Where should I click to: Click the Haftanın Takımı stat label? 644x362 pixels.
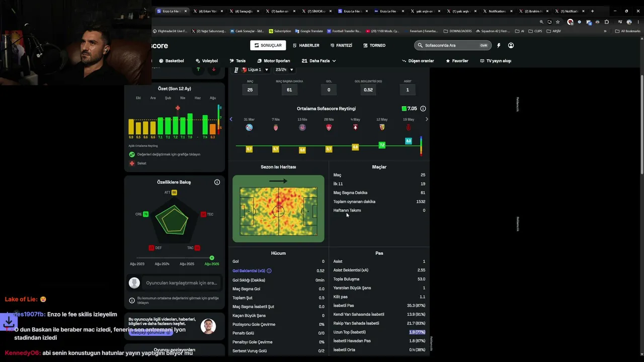coord(347,211)
